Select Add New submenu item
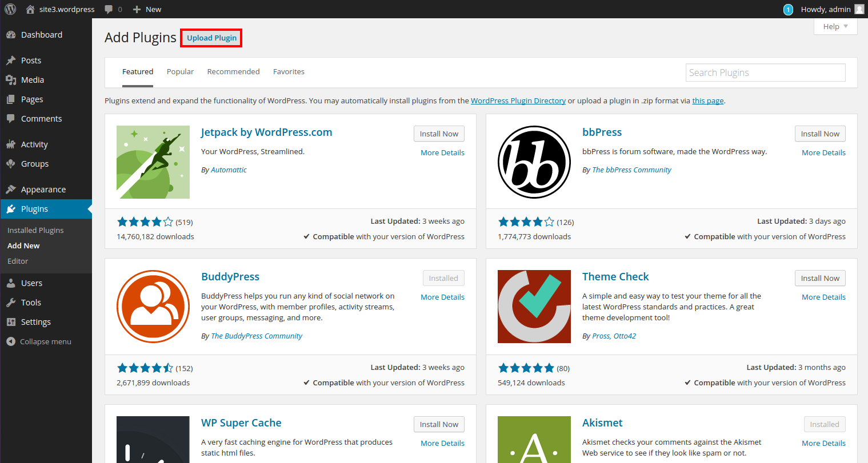This screenshot has width=868, height=463. [23, 245]
